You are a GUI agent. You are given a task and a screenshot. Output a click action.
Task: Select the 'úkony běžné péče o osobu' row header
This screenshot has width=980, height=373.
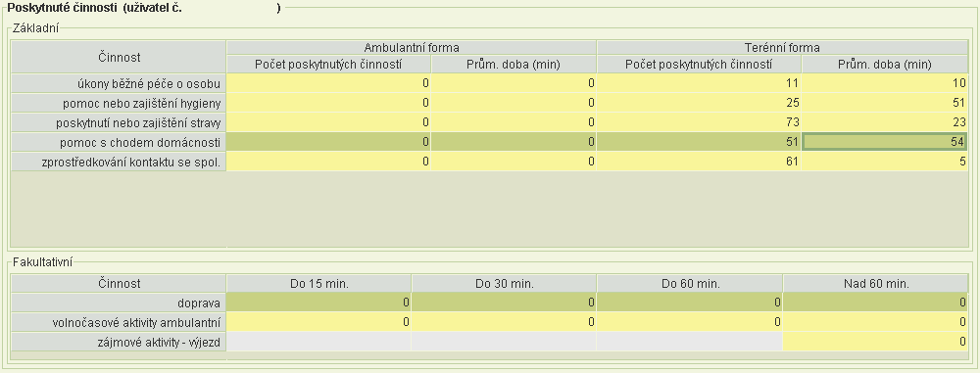[119, 84]
